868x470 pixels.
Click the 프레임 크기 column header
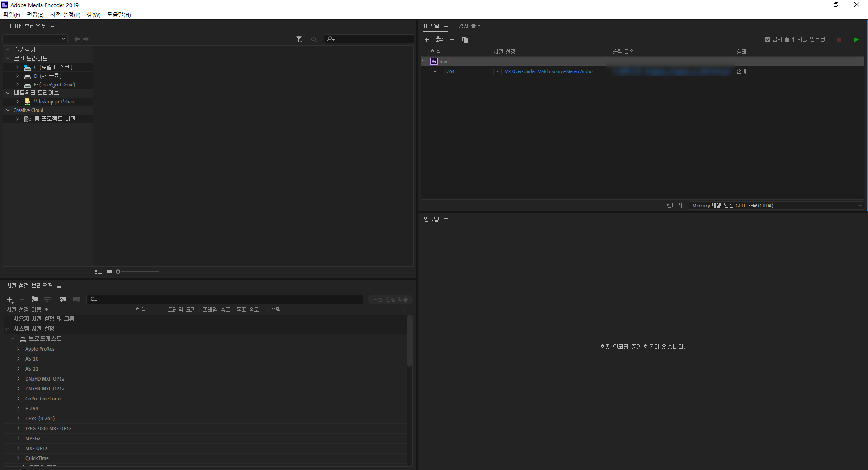tap(182, 310)
